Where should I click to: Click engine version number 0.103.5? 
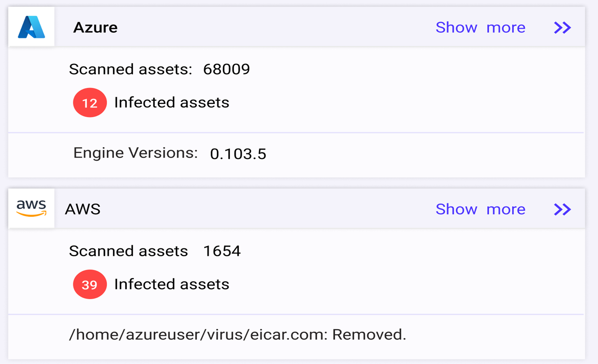pyautogui.click(x=238, y=154)
